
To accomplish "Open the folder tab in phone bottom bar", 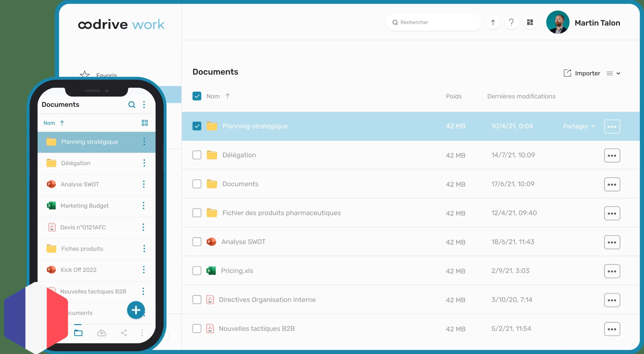I will coord(78,333).
